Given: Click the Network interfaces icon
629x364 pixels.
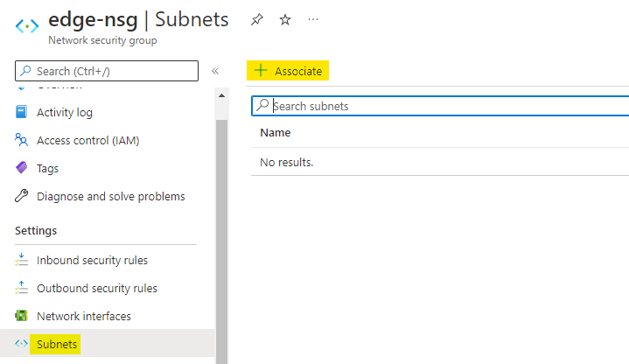Looking at the screenshot, I should pyautogui.click(x=22, y=317).
